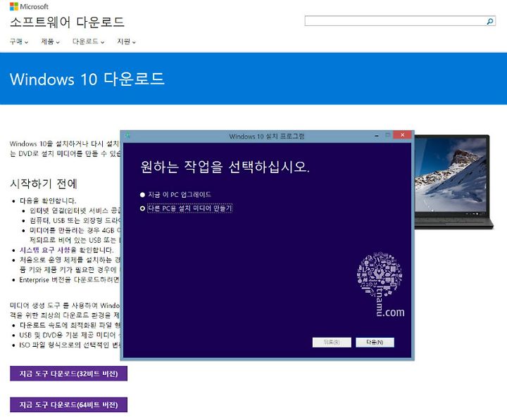Click the search magnifier icon
Screen dimensions: 507x420
(x=490, y=21)
